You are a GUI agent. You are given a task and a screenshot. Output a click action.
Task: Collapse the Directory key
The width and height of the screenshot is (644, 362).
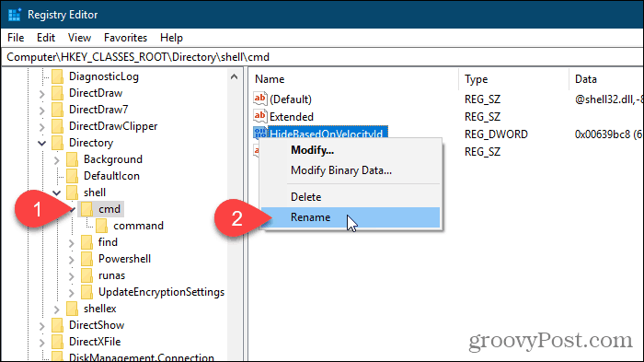pos(42,143)
